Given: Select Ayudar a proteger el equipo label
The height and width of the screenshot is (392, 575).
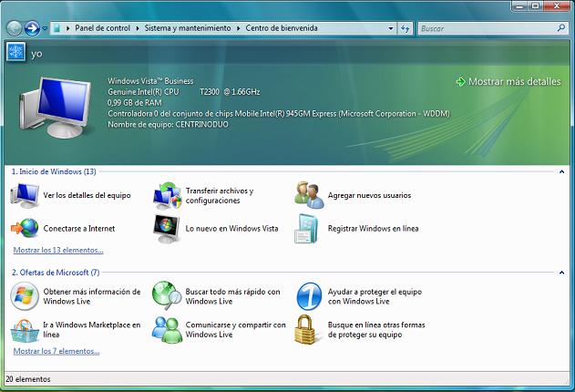Looking at the screenshot, I should (375, 296).
